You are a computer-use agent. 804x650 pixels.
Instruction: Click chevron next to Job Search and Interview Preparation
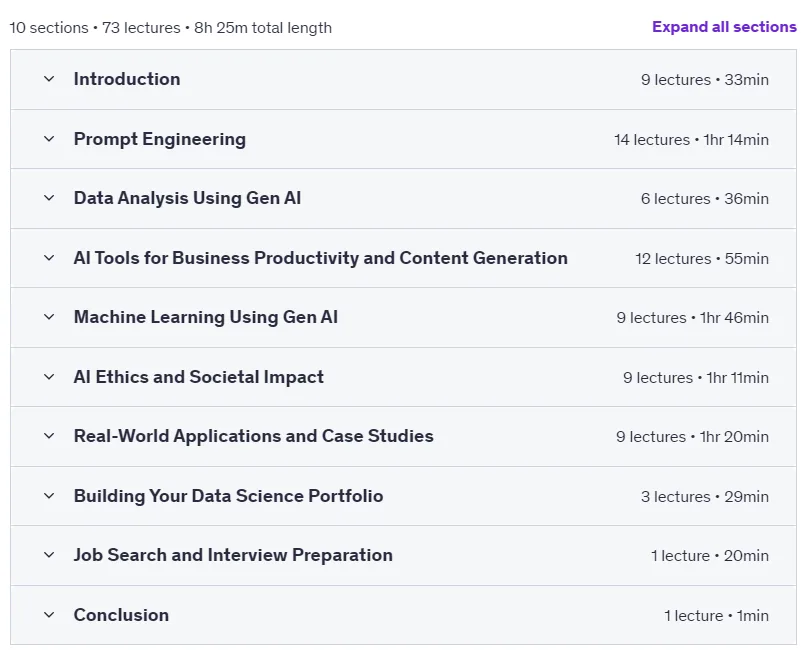[49, 555]
